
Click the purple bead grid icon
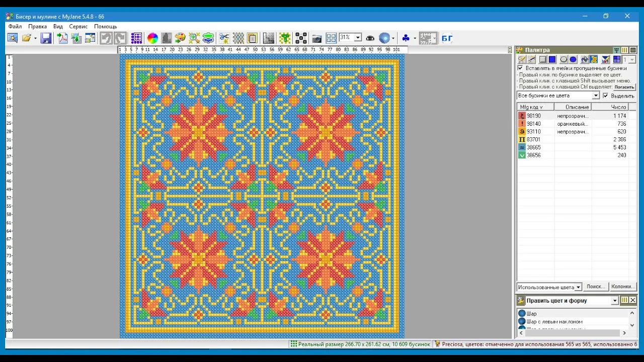(136, 38)
